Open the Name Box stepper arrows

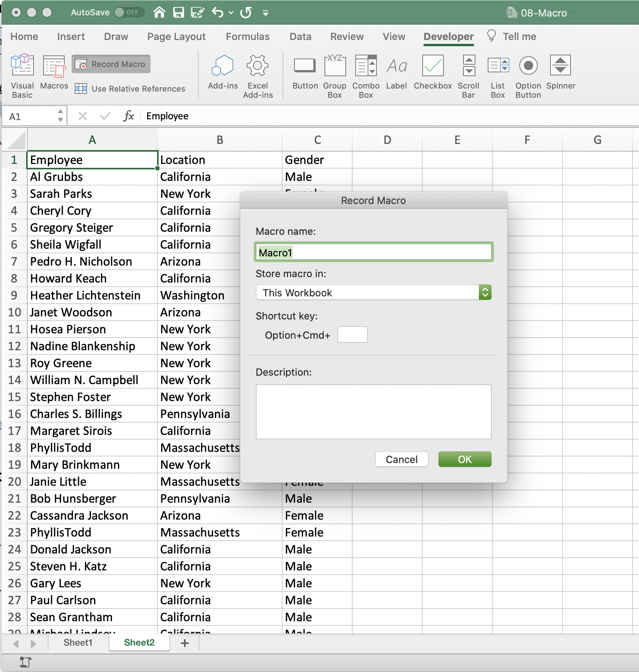60,116
